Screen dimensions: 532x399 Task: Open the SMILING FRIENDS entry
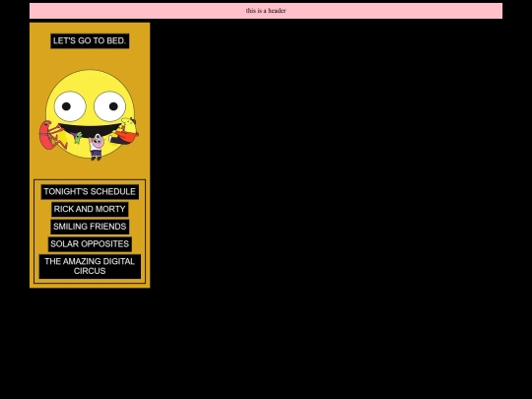[90, 227]
